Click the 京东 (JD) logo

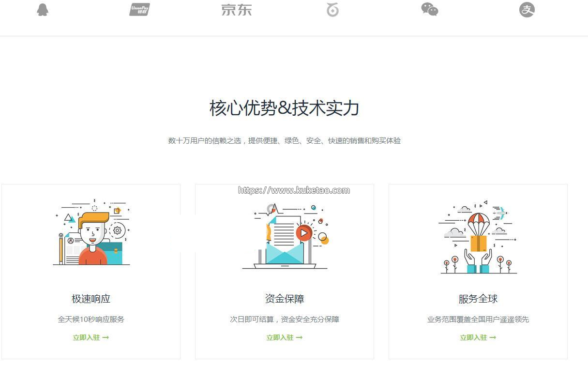(237, 10)
